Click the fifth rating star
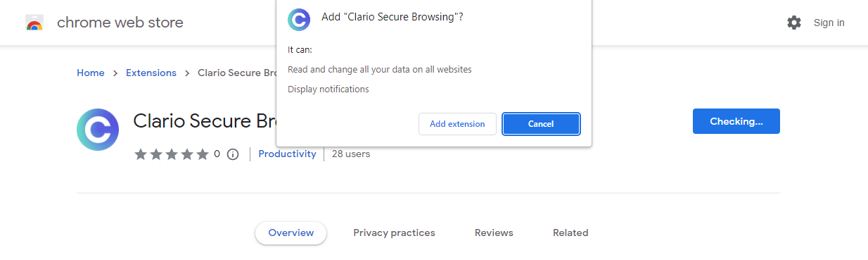 203,154
